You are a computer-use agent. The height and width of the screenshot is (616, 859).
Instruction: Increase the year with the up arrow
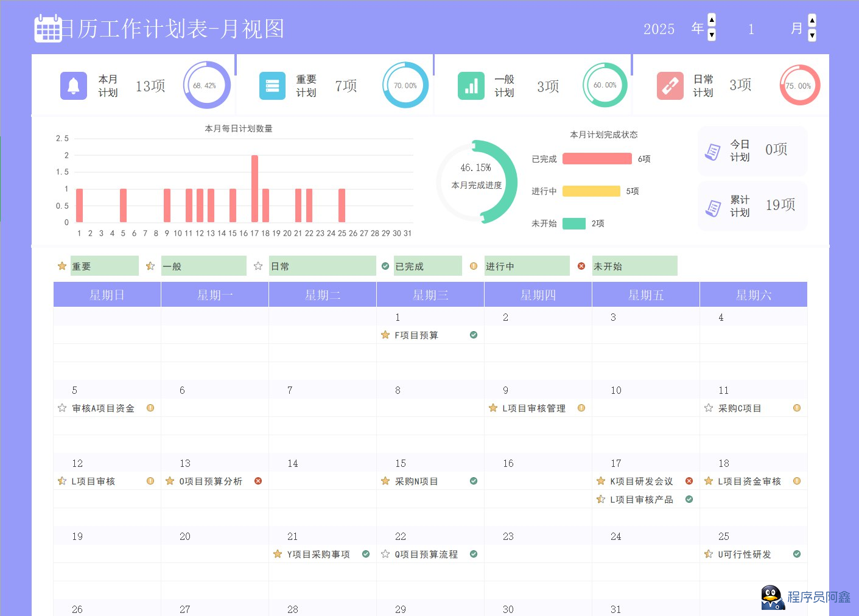712,21
